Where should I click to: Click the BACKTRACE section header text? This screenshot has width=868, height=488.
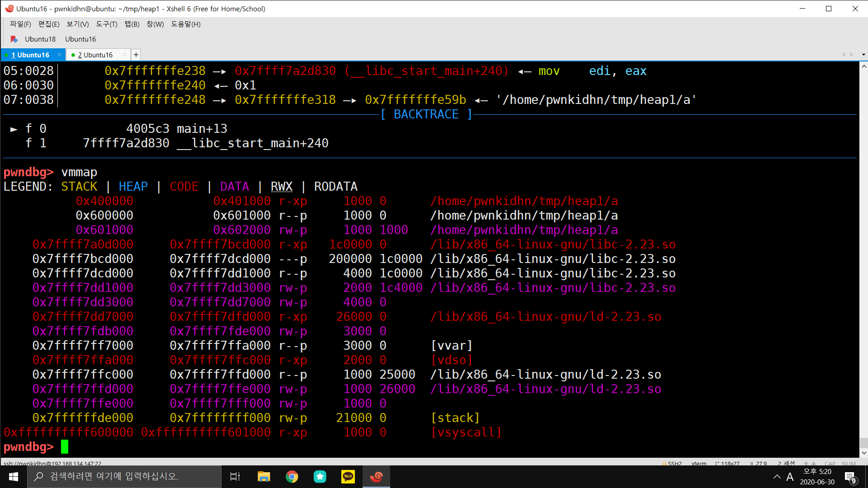pyautogui.click(x=426, y=114)
